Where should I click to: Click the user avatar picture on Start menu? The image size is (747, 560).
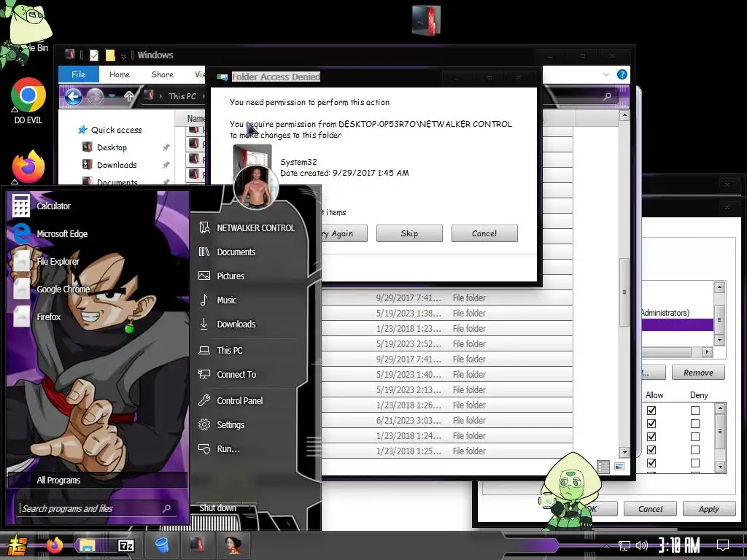click(x=256, y=187)
